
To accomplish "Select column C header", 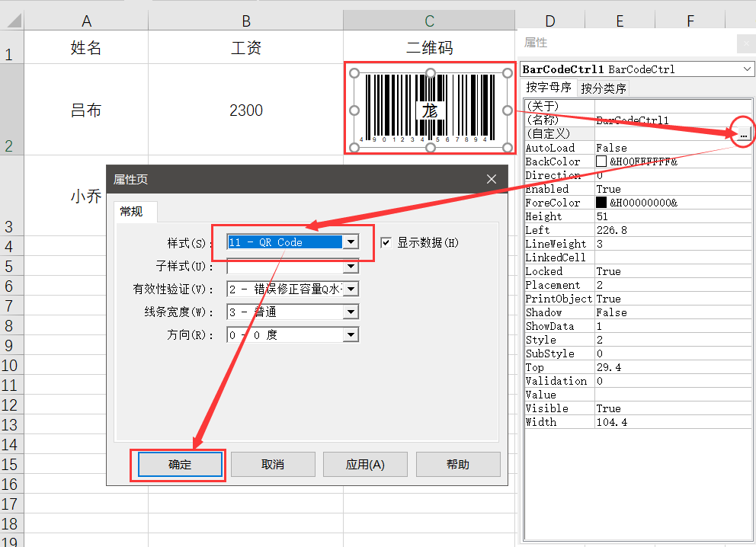I will (430, 21).
